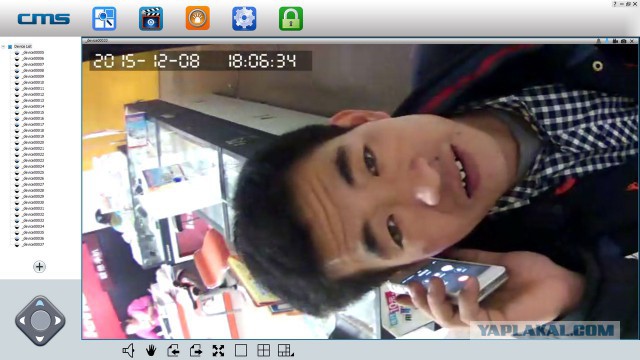Select _device00025 in the device list
This screenshot has height=360, width=640.
tap(33, 172)
